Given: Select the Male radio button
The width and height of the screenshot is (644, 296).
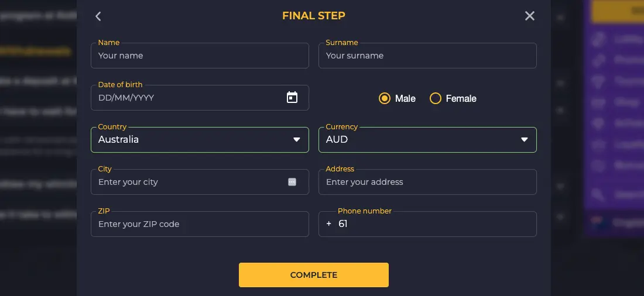Looking at the screenshot, I should point(385,98).
